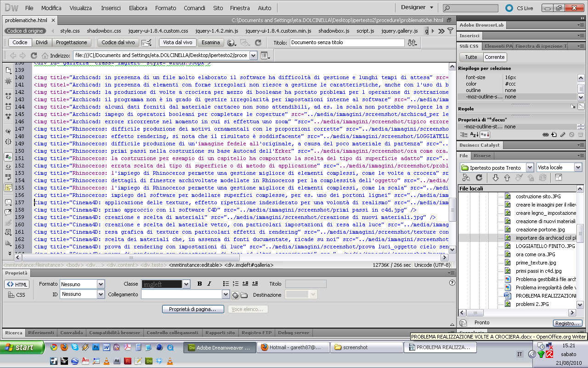Open Ipertesto poste Trento site dropdown

tap(530, 167)
